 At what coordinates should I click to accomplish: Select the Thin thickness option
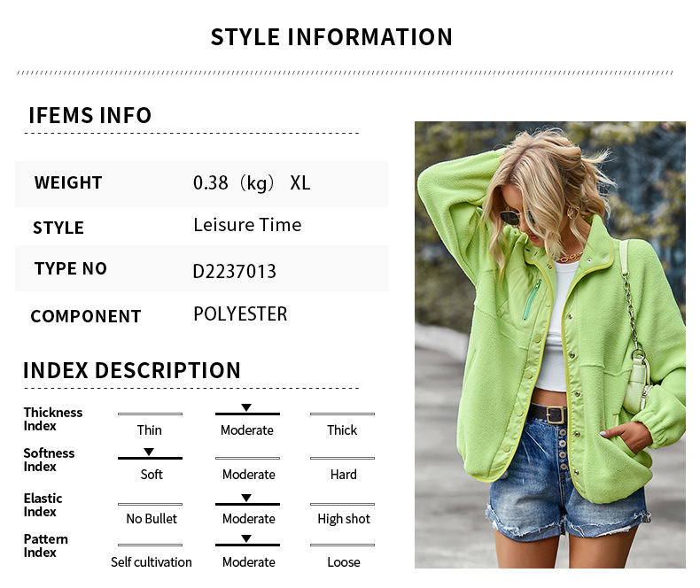point(150,430)
